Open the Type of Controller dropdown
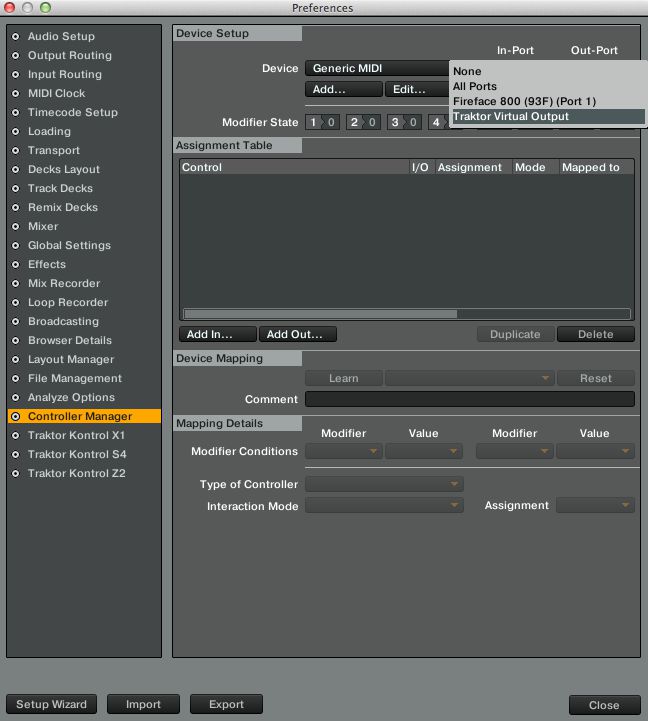 [x=384, y=484]
